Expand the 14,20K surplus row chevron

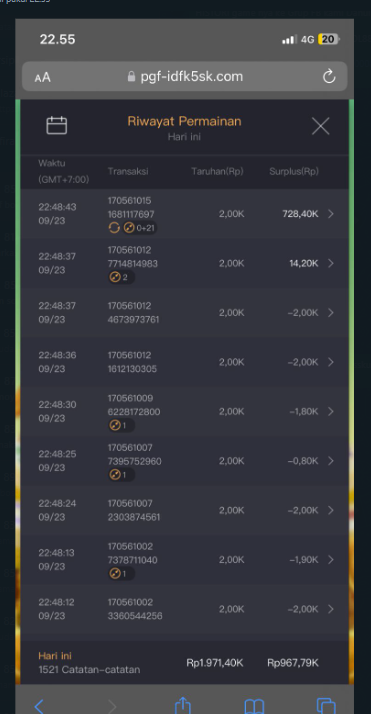click(x=331, y=263)
